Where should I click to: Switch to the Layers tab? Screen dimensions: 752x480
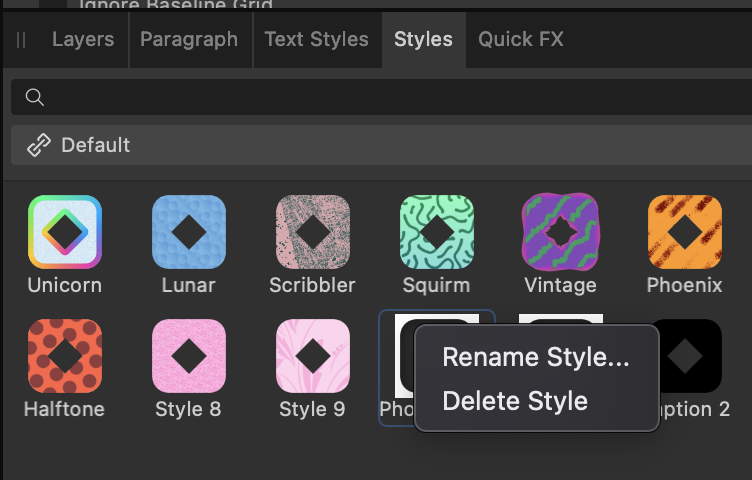click(83, 39)
